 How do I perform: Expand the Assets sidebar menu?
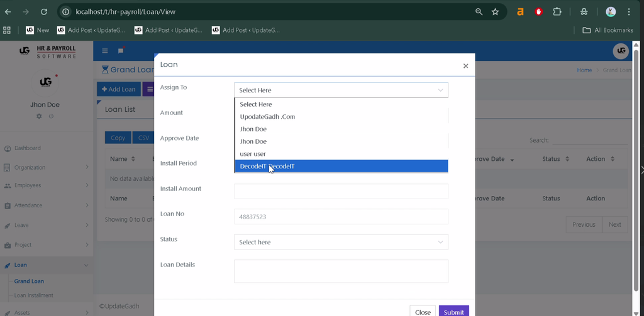click(47, 313)
